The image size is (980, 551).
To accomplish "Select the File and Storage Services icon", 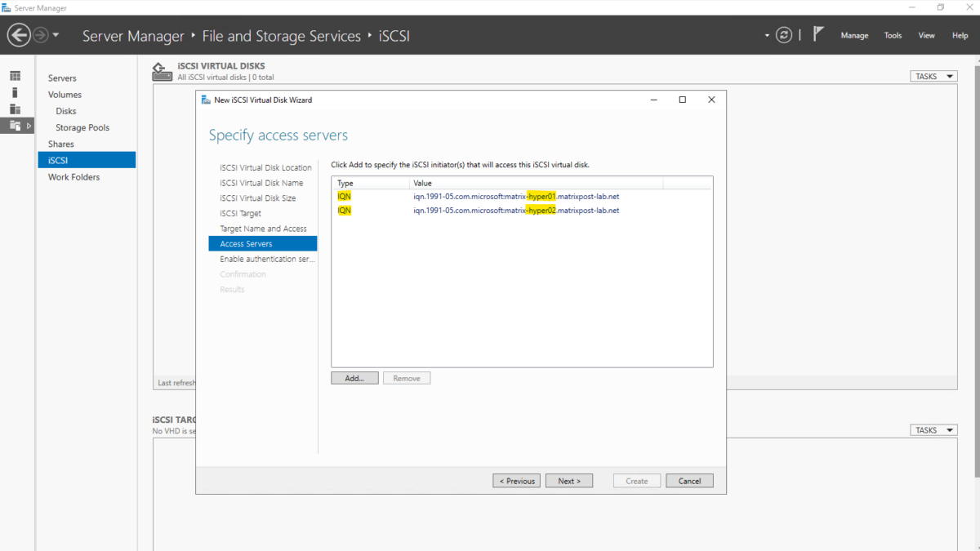I will coord(14,125).
